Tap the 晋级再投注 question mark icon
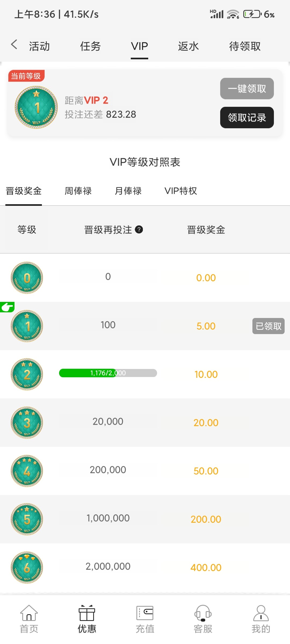 (x=139, y=230)
